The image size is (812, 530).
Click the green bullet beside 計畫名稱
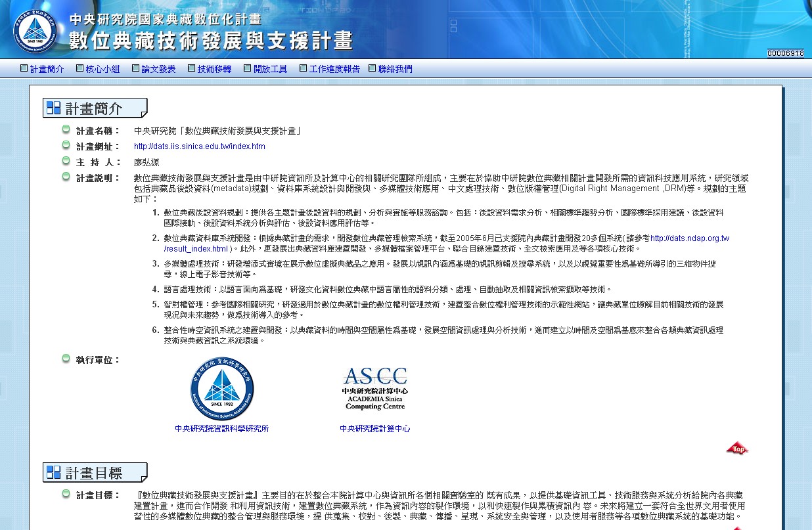(x=66, y=129)
